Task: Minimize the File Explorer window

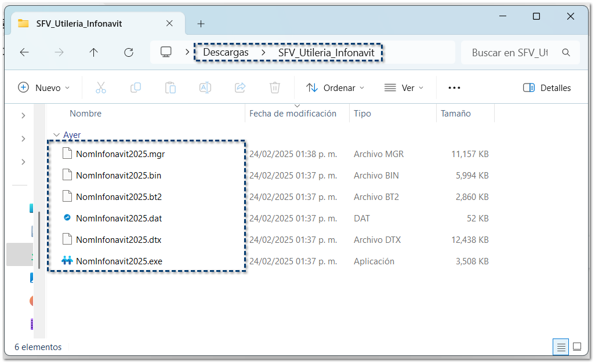Action: tap(503, 16)
